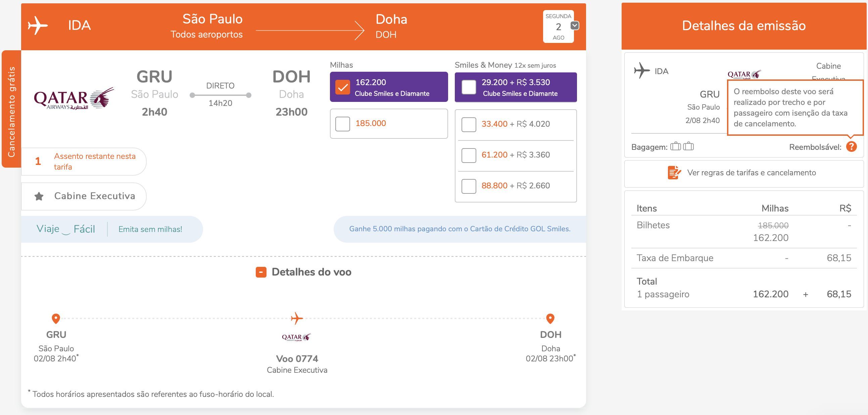Click the GOL Smiles credit card promo banner
Screen dimensions: 868x415
click(x=460, y=229)
